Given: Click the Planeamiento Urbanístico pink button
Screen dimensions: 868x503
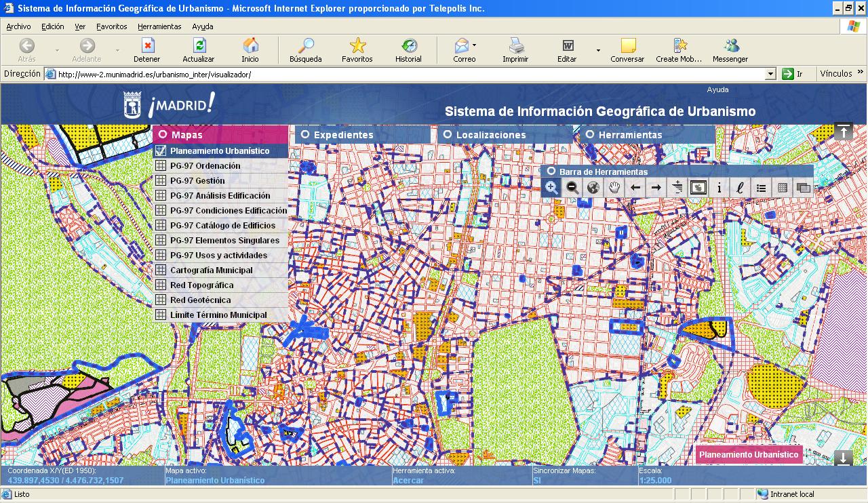Looking at the screenshot, I should click(749, 455).
